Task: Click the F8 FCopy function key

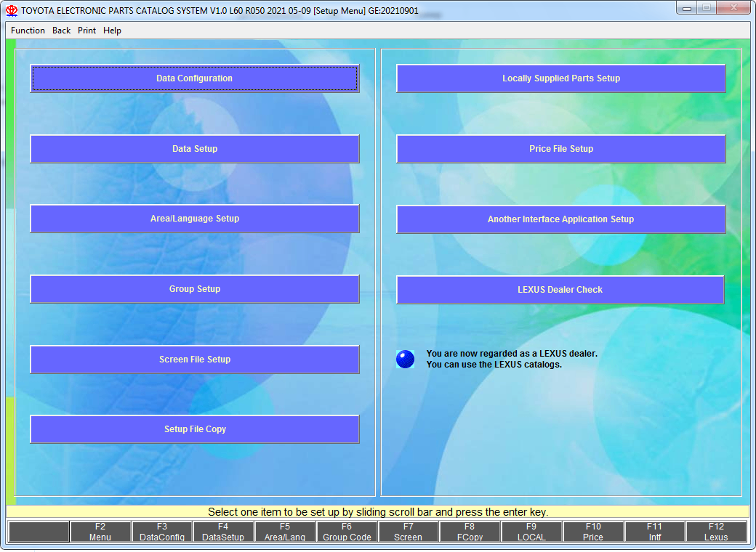Action: click(470, 532)
